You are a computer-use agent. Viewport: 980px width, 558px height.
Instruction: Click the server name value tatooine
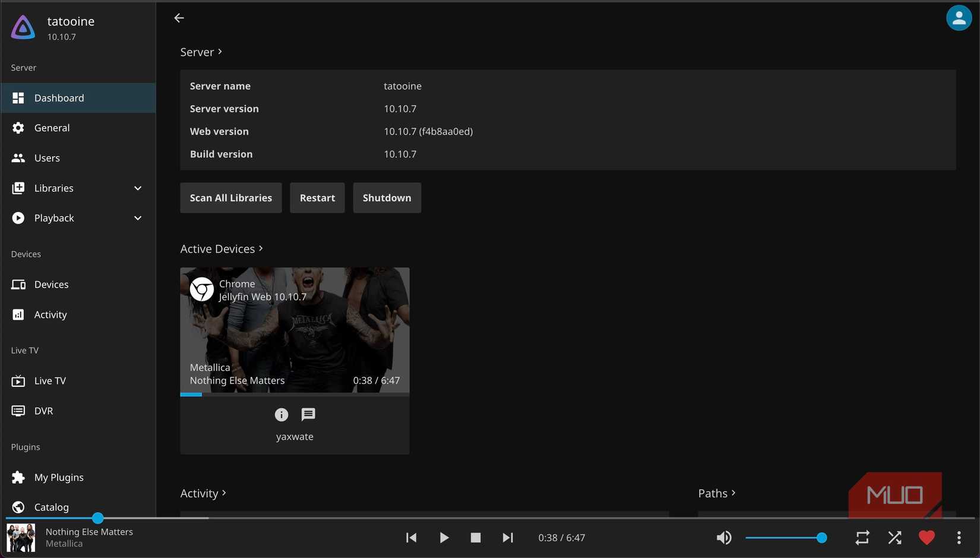pyautogui.click(x=403, y=86)
